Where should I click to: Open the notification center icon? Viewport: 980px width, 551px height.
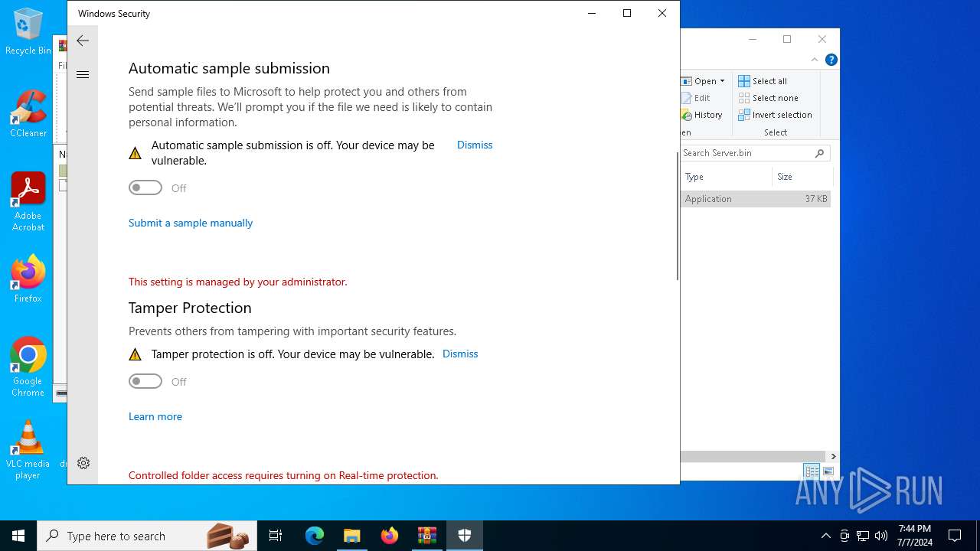click(x=955, y=536)
